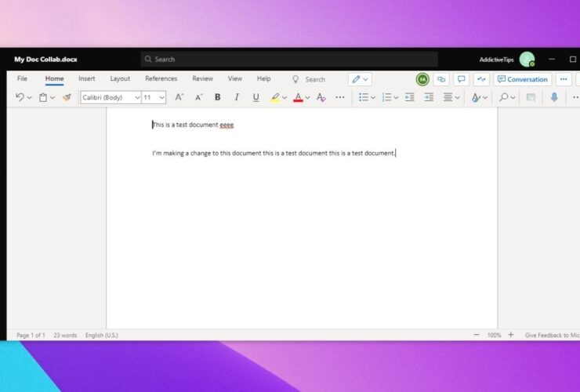Click the My Doc Collab.docx title
Viewport: 580px width, 392px height.
coord(46,60)
